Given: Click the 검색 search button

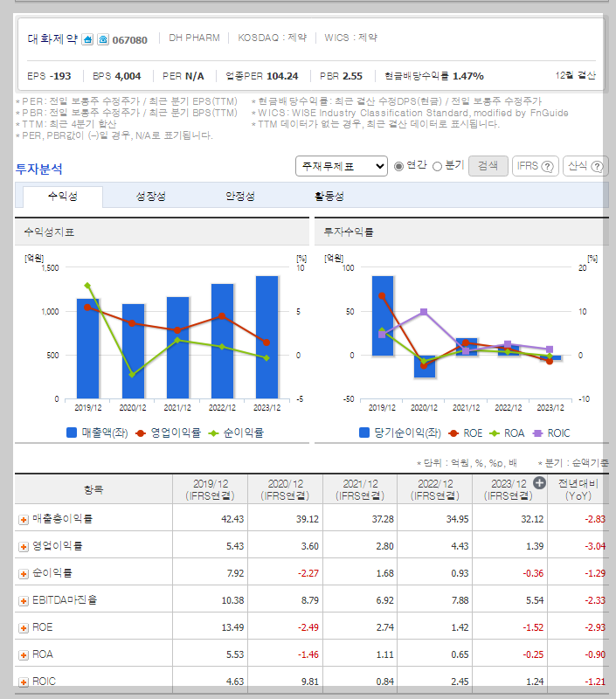Looking at the screenshot, I should [488, 166].
